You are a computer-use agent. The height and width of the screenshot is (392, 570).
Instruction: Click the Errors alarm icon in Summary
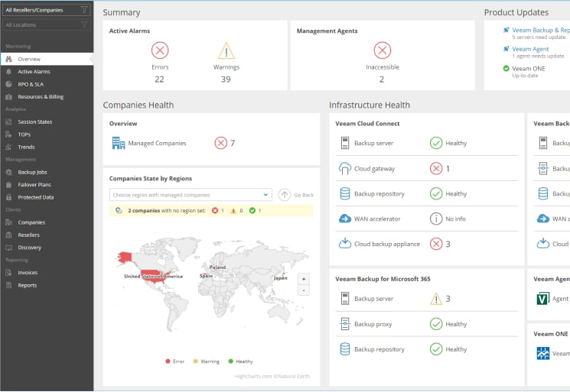tap(159, 50)
